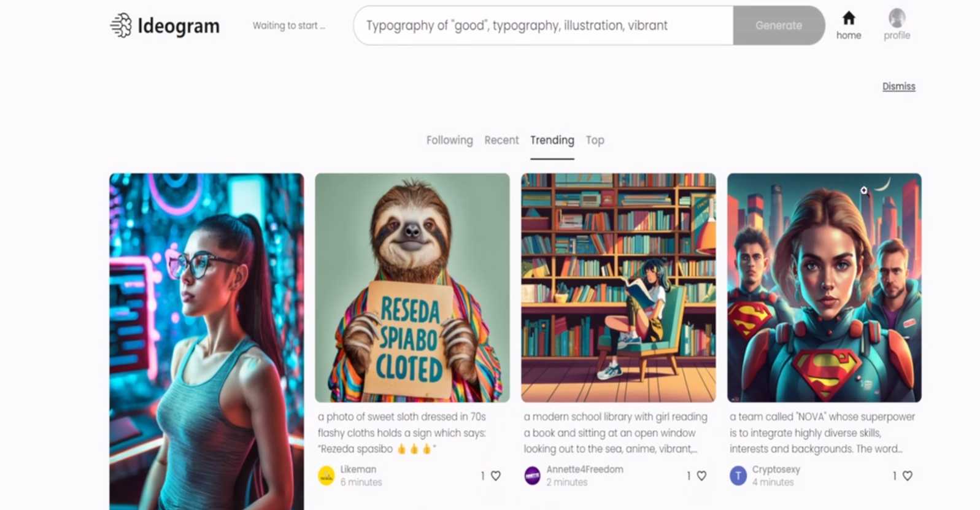Open Likeman's yellow avatar
The height and width of the screenshot is (510, 980).
[x=326, y=476]
